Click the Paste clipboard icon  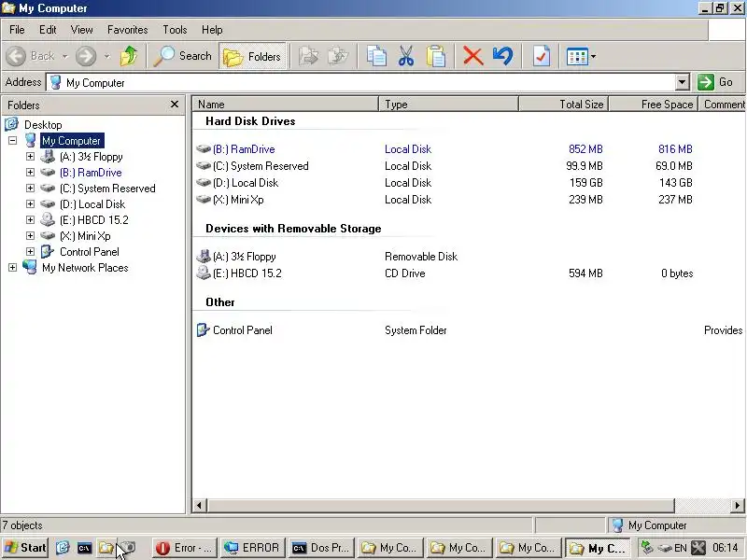coord(436,56)
